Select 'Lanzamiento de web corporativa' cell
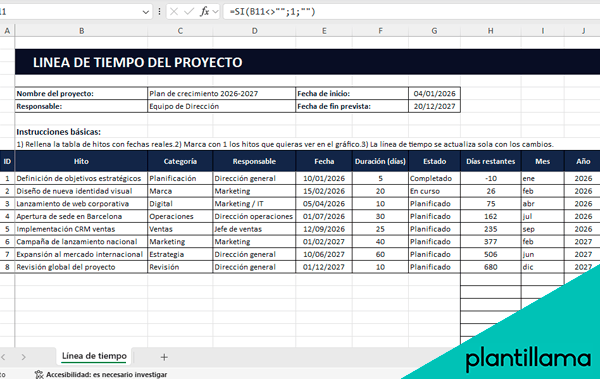This screenshot has height=379, width=600. pos(81,204)
